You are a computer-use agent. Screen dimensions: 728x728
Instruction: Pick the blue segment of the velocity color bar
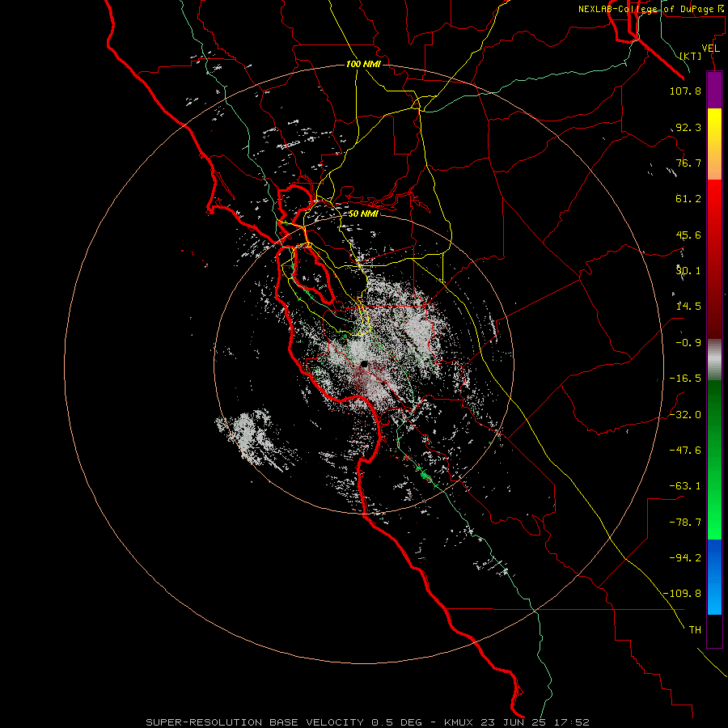coord(714,577)
